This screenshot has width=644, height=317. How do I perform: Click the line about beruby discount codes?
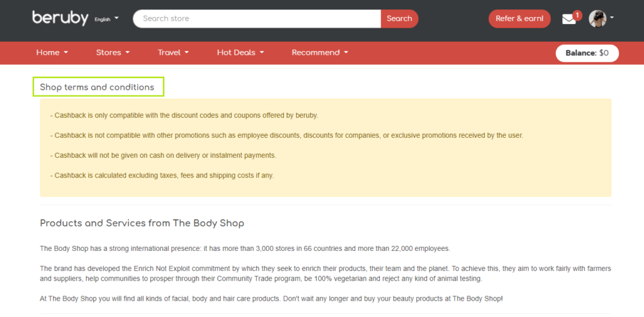(184, 115)
